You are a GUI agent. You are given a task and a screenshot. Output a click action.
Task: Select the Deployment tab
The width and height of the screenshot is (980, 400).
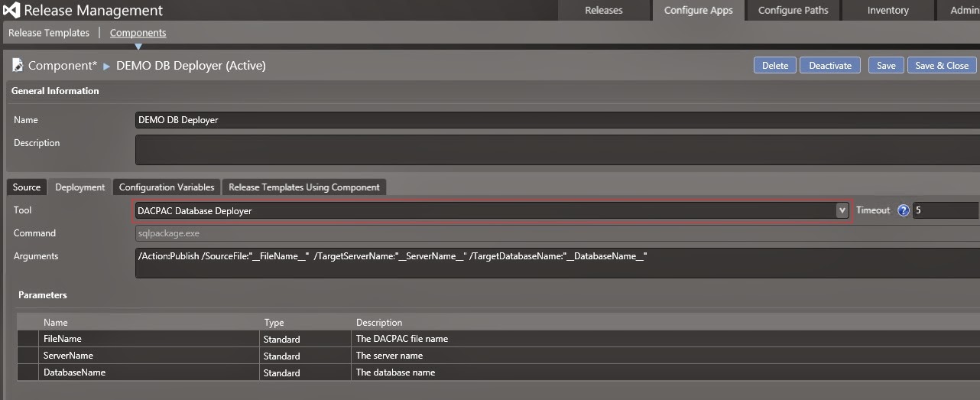(x=80, y=187)
